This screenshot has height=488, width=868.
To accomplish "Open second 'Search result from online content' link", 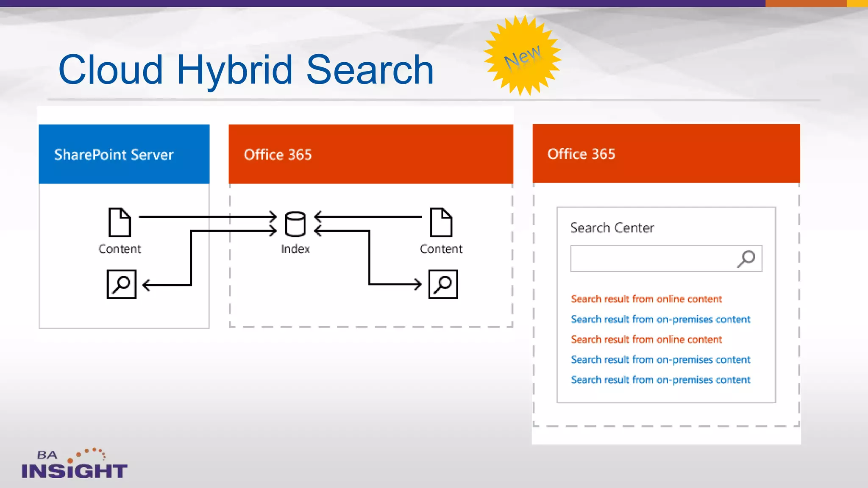I will [x=646, y=339].
